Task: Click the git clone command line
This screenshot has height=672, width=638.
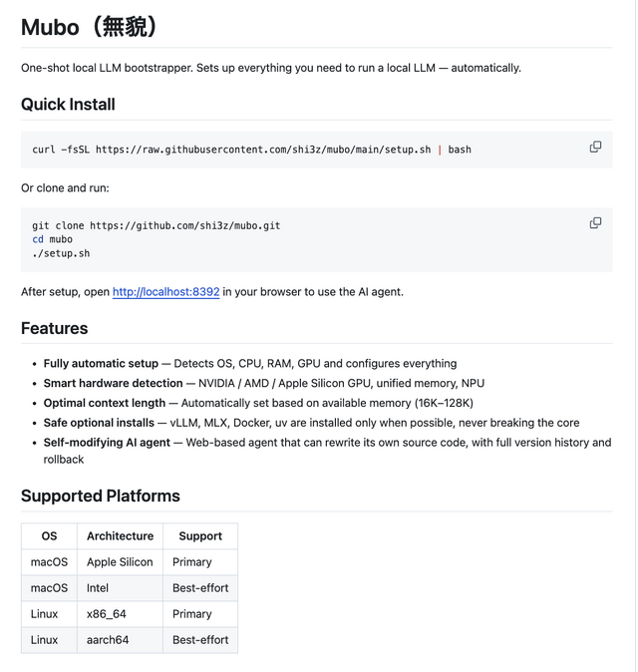Action: coord(157,225)
